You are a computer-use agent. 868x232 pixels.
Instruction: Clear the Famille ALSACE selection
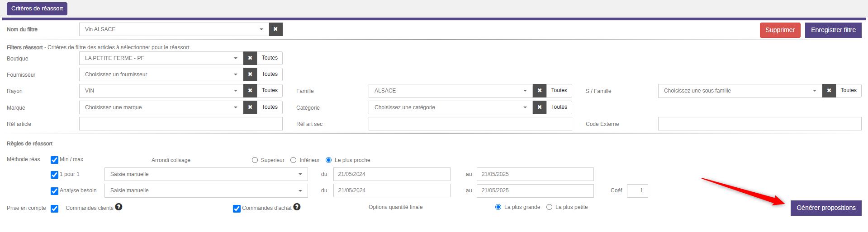click(x=539, y=91)
